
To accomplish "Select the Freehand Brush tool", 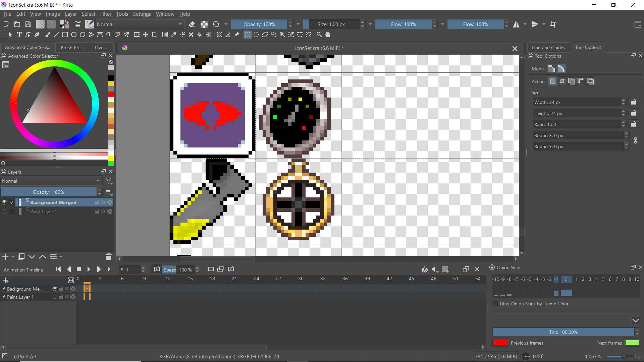I will tap(48, 35).
